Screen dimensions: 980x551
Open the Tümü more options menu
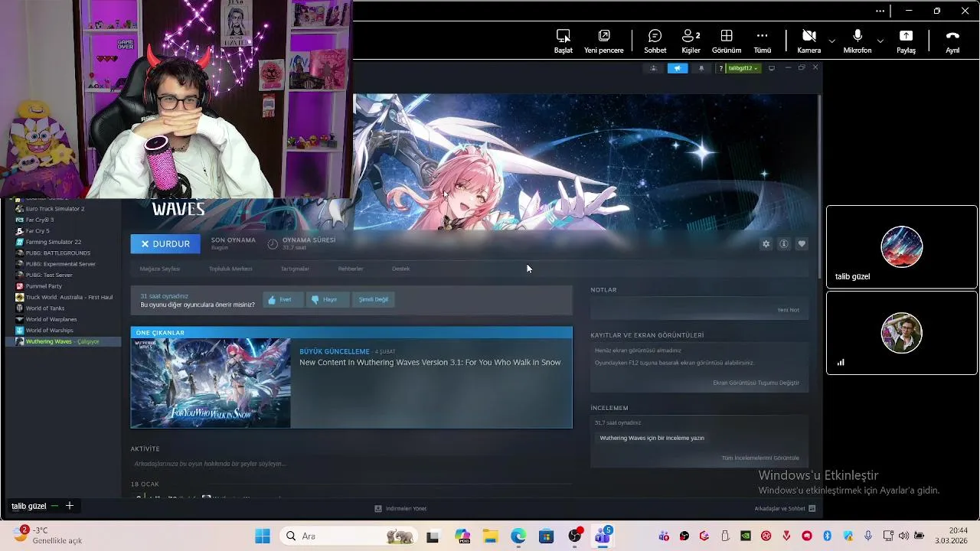[x=762, y=41]
